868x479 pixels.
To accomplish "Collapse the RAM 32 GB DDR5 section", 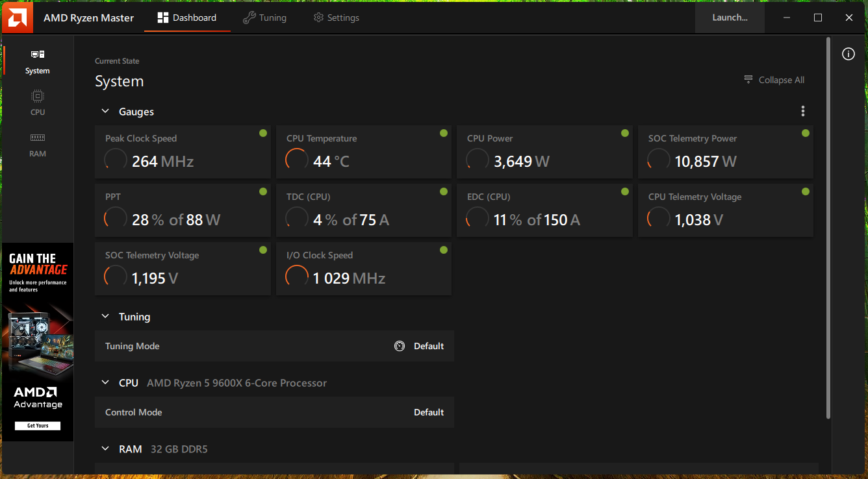I will pos(105,449).
